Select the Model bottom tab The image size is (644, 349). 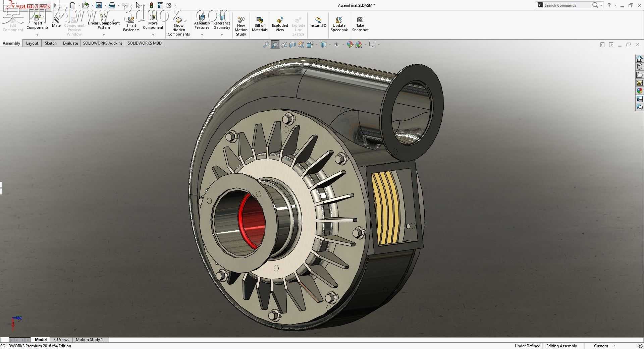(x=41, y=340)
